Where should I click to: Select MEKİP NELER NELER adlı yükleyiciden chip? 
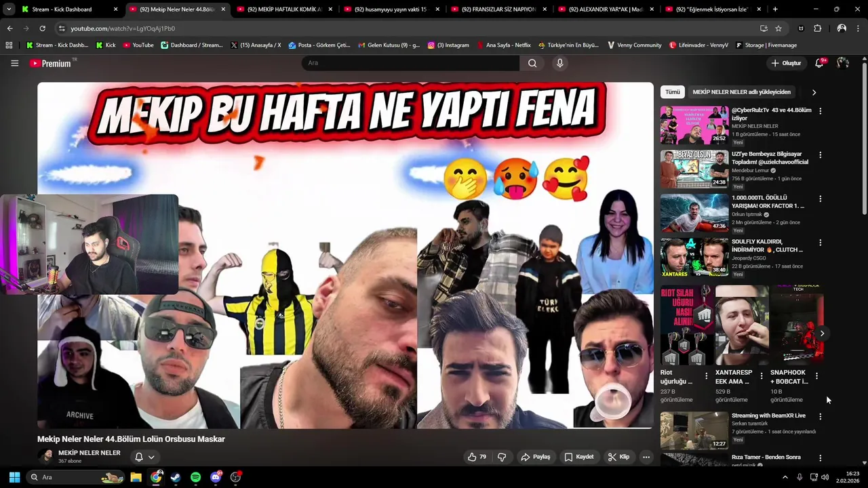pyautogui.click(x=741, y=92)
